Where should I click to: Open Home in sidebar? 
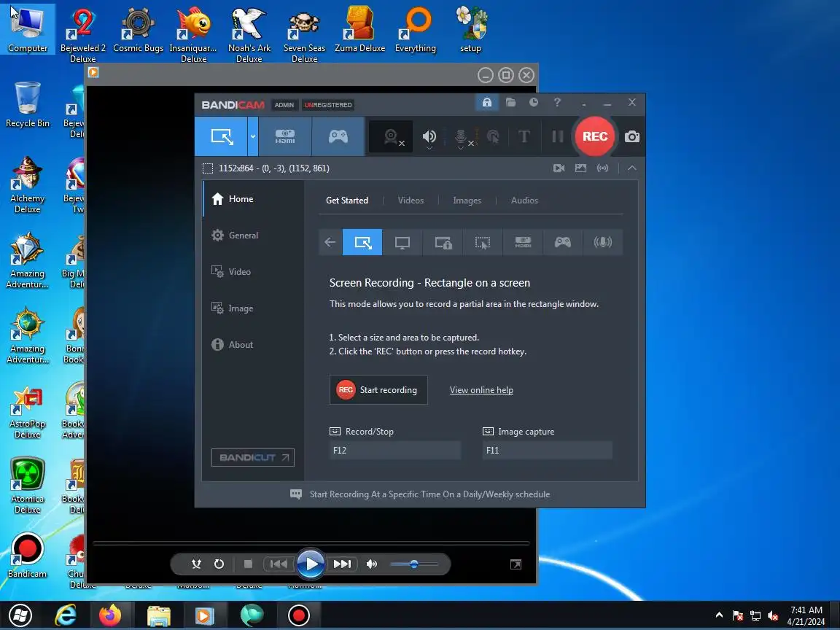pos(254,199)
